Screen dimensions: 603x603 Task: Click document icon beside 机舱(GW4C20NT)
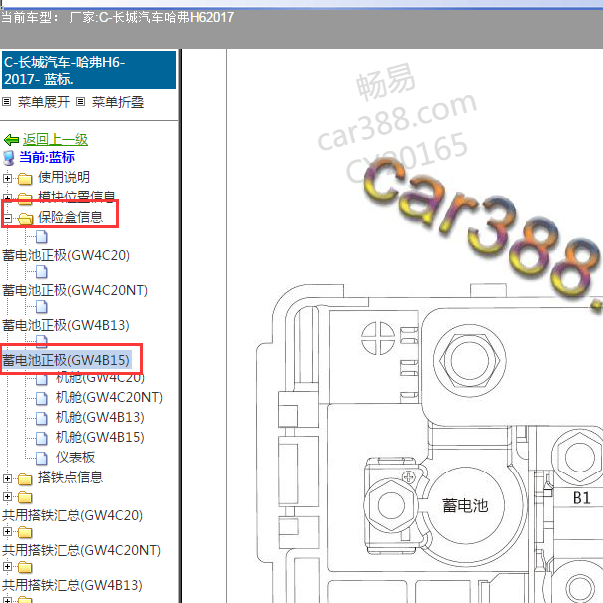click(x=42, y=398)
